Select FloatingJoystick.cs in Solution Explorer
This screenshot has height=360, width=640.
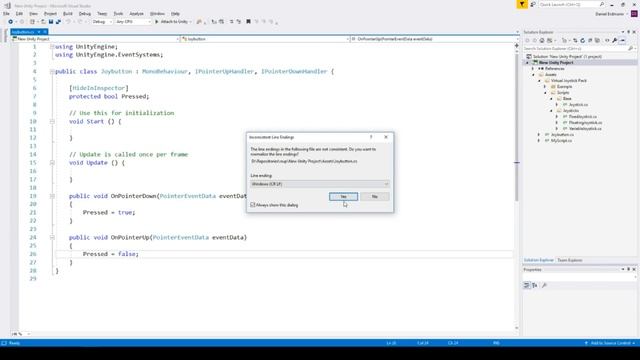pyautogui.click(x=585, y=122)
